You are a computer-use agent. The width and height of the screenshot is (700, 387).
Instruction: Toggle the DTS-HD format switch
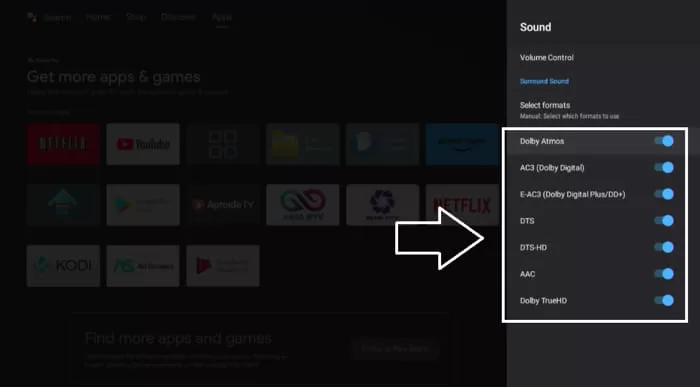pyautogui.click(x=664, y=247)
